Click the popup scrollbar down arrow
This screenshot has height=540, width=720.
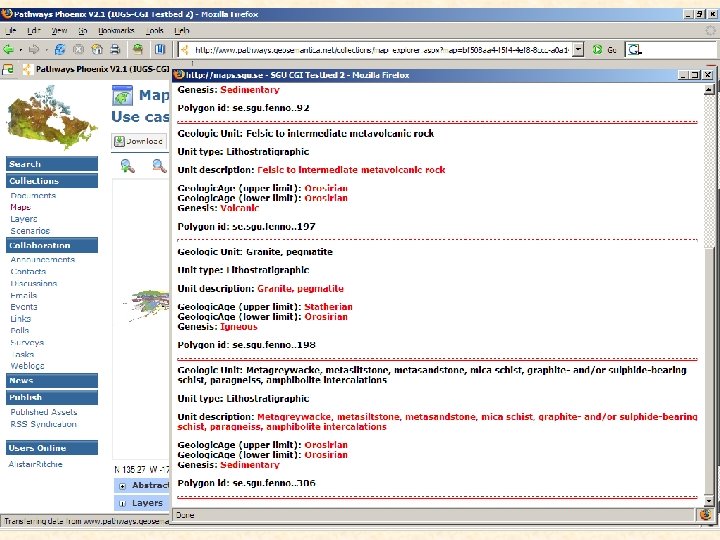pos(709,501)
